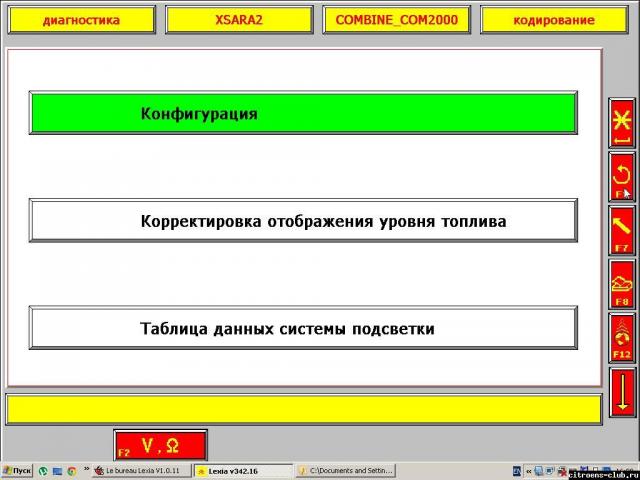Click the XSARA2 header button
640x480 pixels.
pyautogui.click(x=239, y=20)
